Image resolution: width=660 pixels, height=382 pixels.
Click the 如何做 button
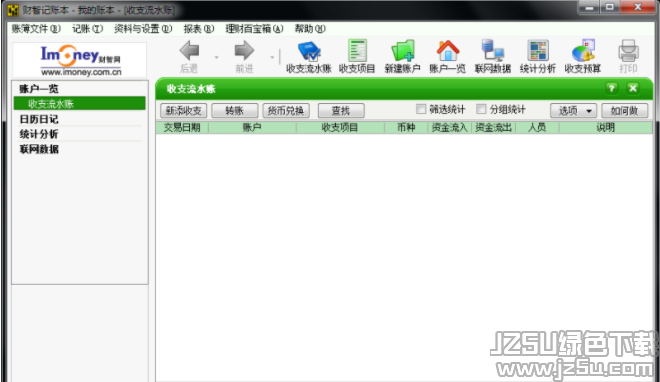pos(624,111)
